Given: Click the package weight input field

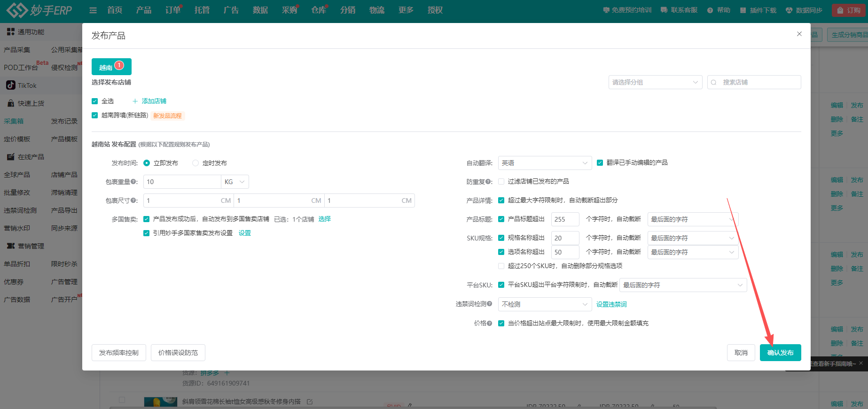Looking at the screenshot, I should pos(182,182).
